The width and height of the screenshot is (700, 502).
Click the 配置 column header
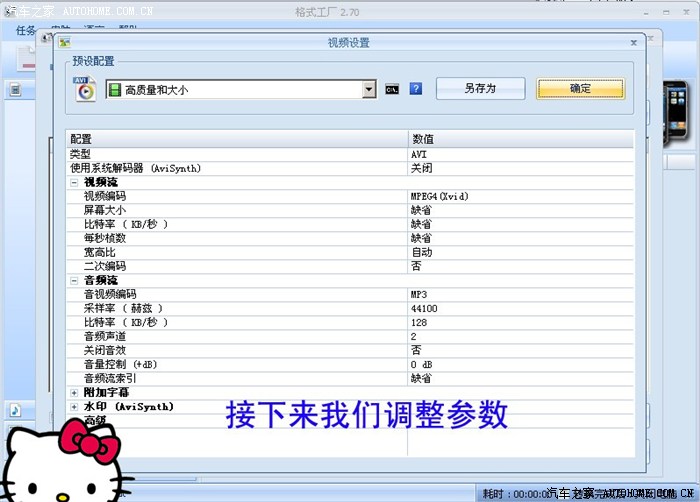point(237,139)
